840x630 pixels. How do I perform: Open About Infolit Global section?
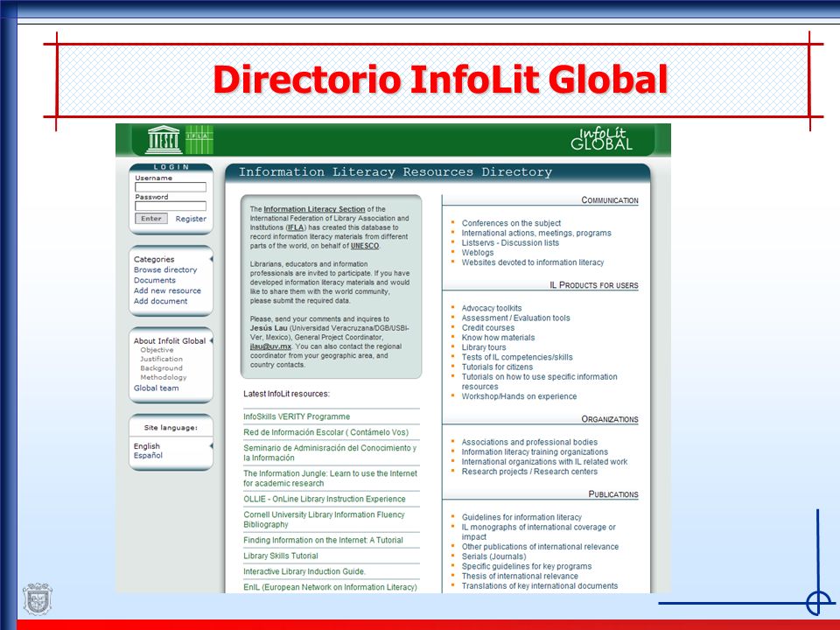coord(169,340)
